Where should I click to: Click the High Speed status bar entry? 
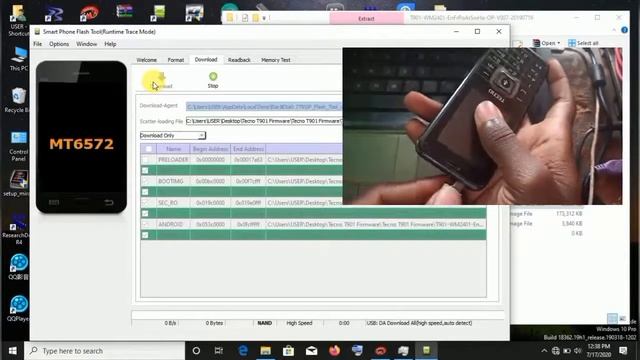(299, 323)
